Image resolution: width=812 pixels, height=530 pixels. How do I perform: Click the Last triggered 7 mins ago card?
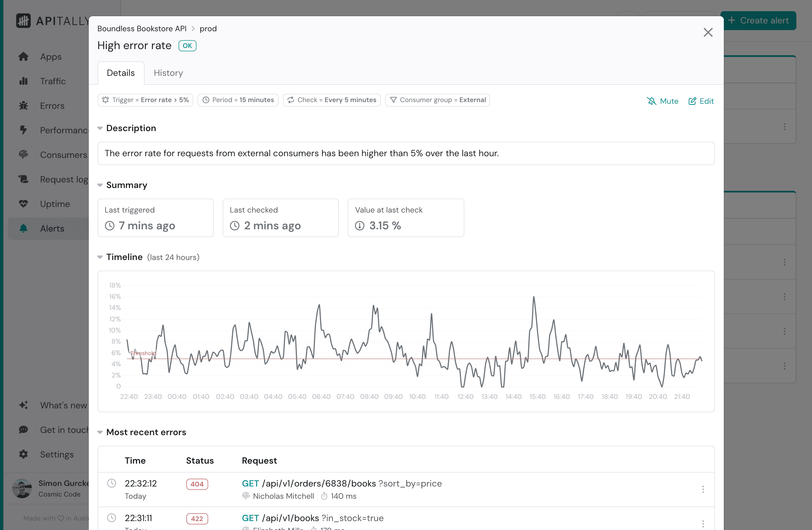tap(156, 218)
